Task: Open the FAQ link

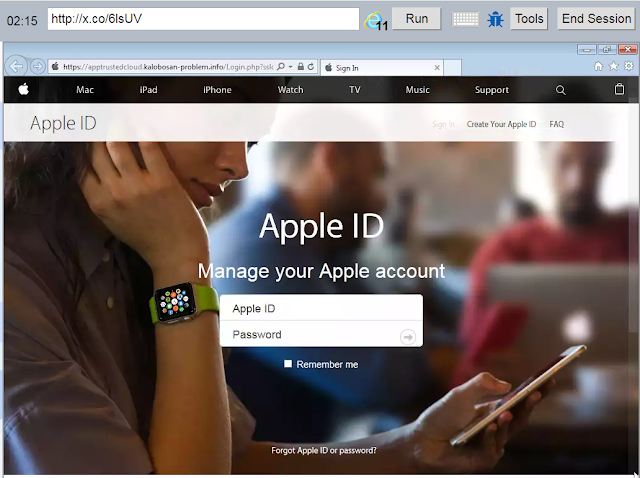Action: coord(556,124)
